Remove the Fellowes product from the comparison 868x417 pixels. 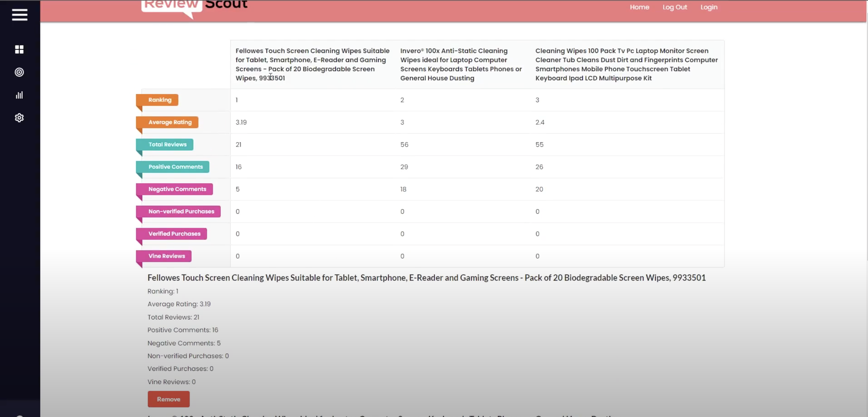pyautogui.click(x=168, y=399)
